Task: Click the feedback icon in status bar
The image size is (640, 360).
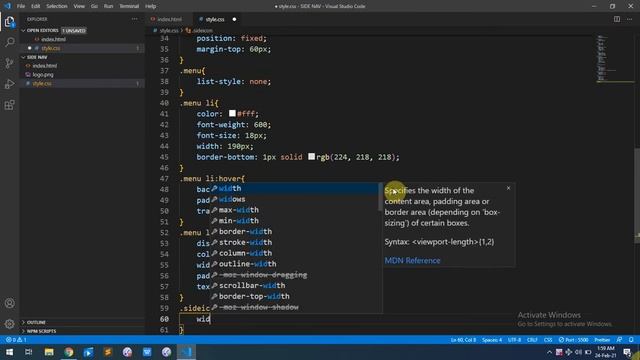Action: click(620, 340)
